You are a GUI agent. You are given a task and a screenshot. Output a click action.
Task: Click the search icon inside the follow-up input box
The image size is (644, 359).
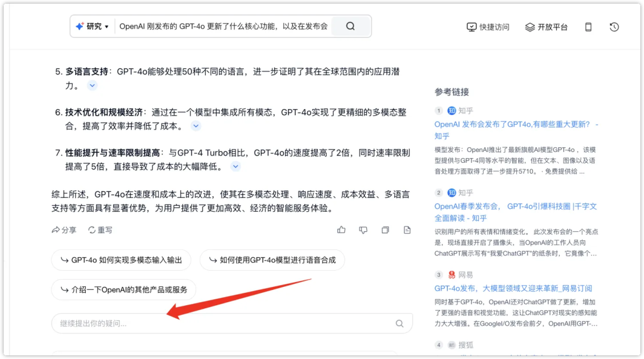click(399, 323)
